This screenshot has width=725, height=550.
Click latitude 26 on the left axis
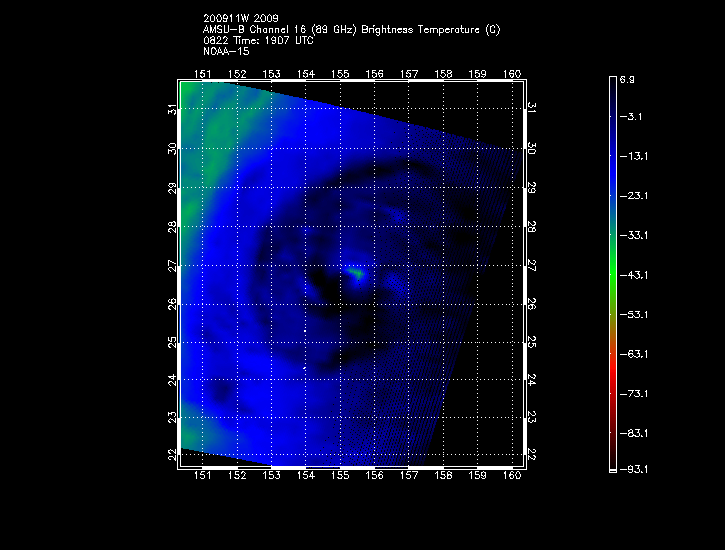(x=172, y=304)
